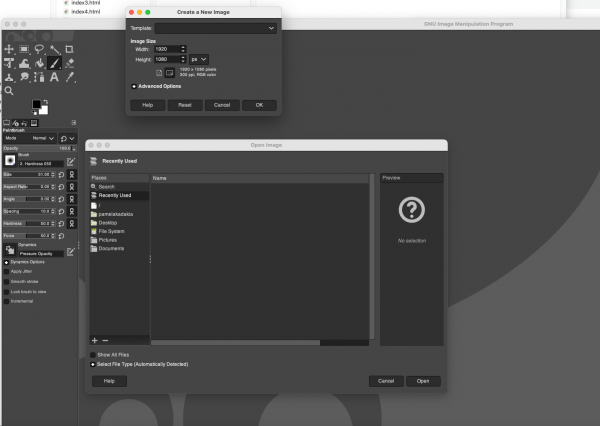Choose the Zoom magnifier tool
This screenshot has width=600, height=426.
click(x=9, y=91)
